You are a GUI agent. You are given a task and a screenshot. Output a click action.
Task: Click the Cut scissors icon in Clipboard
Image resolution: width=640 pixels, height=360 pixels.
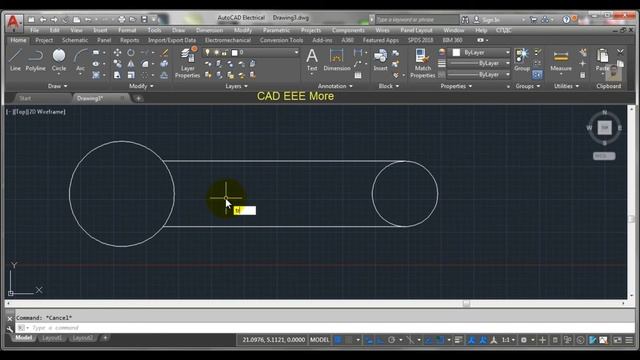(x=620, y=52)
